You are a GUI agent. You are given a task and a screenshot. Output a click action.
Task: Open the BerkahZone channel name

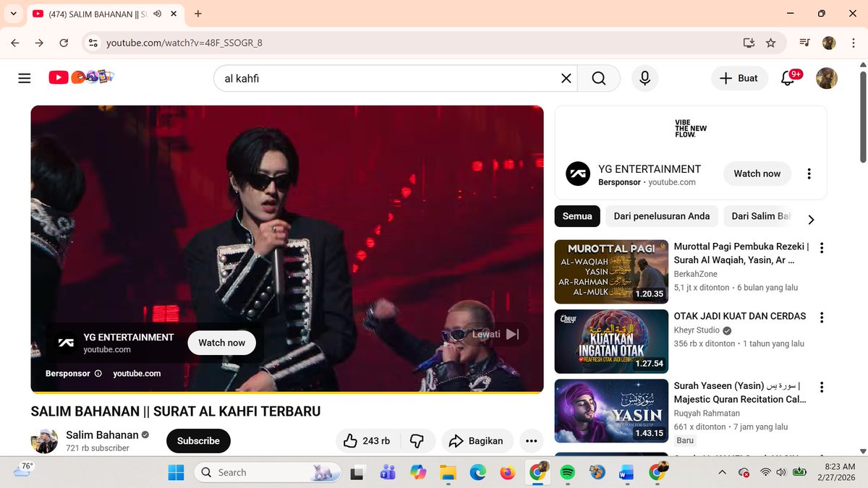tap(695, 274)
